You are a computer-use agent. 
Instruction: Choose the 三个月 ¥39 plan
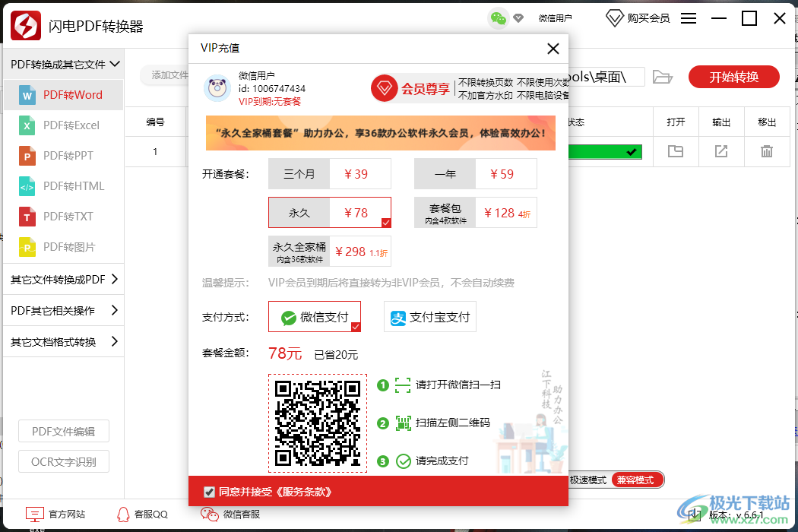(330, 174)
